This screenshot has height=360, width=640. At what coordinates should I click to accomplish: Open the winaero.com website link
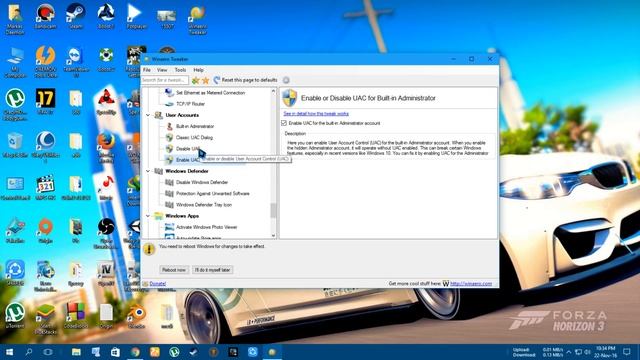point(471,284)
